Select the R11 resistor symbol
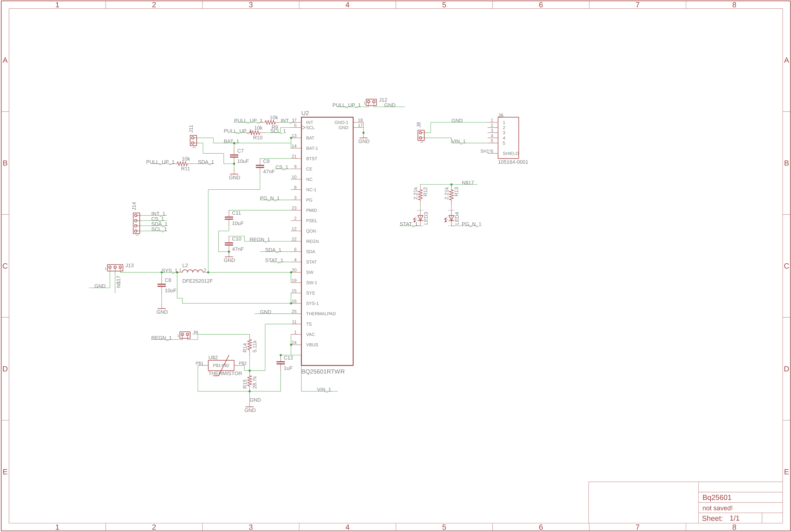 click(182, 164)
